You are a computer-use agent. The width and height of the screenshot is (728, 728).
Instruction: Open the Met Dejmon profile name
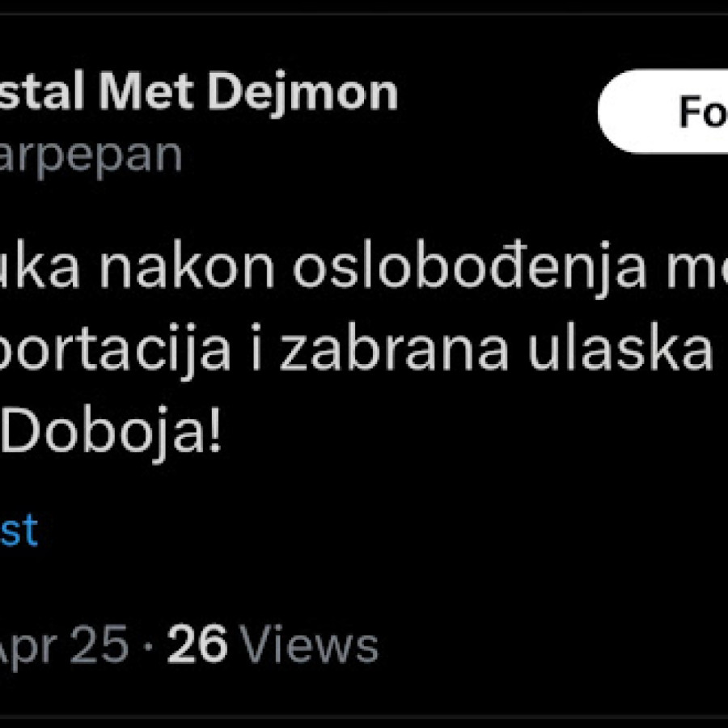198,93
